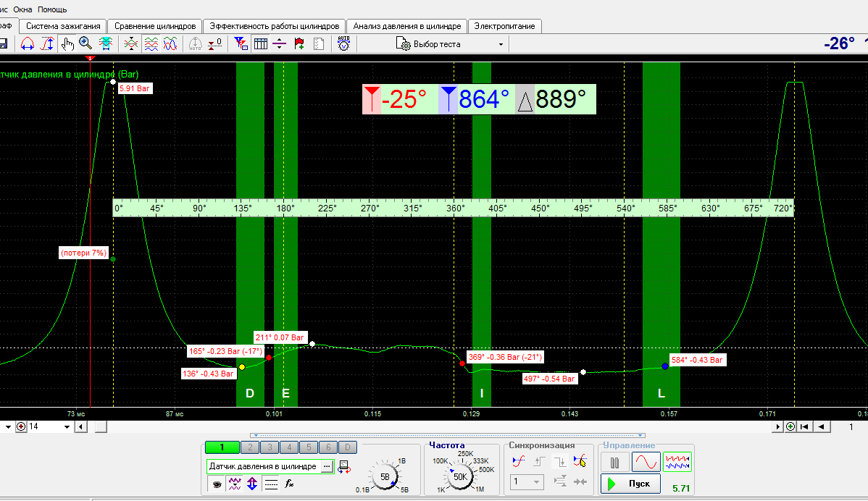This screenshot has width=868, height=501.
Task: Select channel 2 button
Action: (250, 447)
